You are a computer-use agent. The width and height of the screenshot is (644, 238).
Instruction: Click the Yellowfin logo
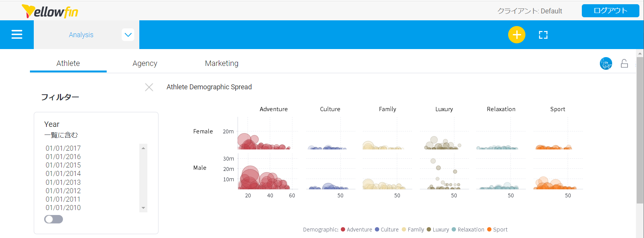pyautogui.click(x=50, y=11)
